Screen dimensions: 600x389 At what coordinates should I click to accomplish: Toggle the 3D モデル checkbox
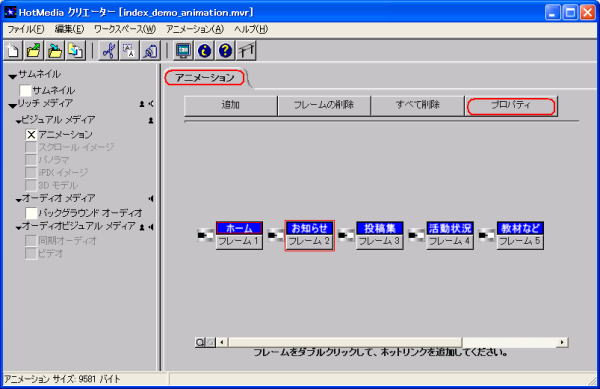click(x=31, y=185)
